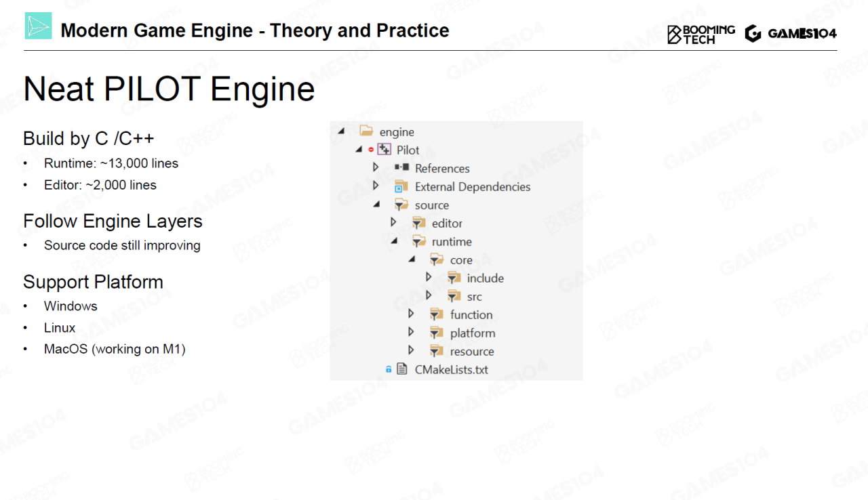This screenshot has height=500, width=868.
Task: Collapse the engine folder node
Action: 341,131
